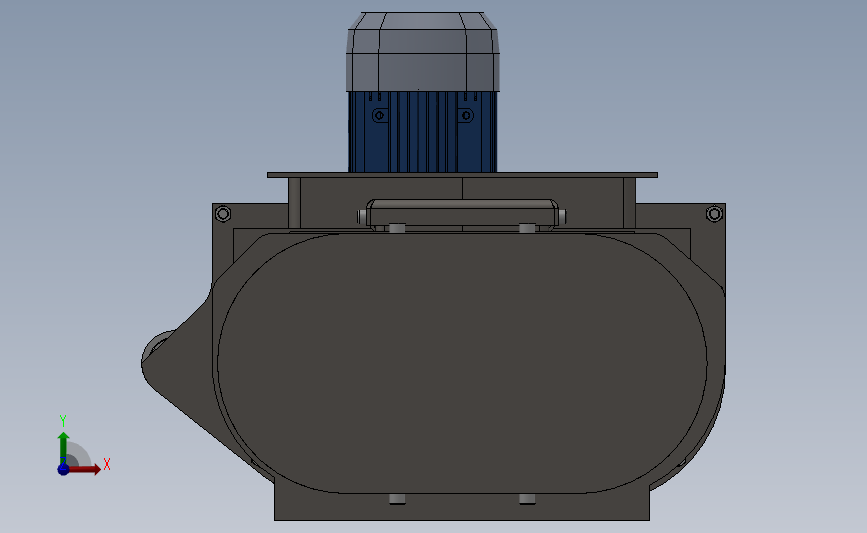Select the round outlet on the housing's left
Image resolution: width=867 pixels, height=533 pixels.
point(157,347)
